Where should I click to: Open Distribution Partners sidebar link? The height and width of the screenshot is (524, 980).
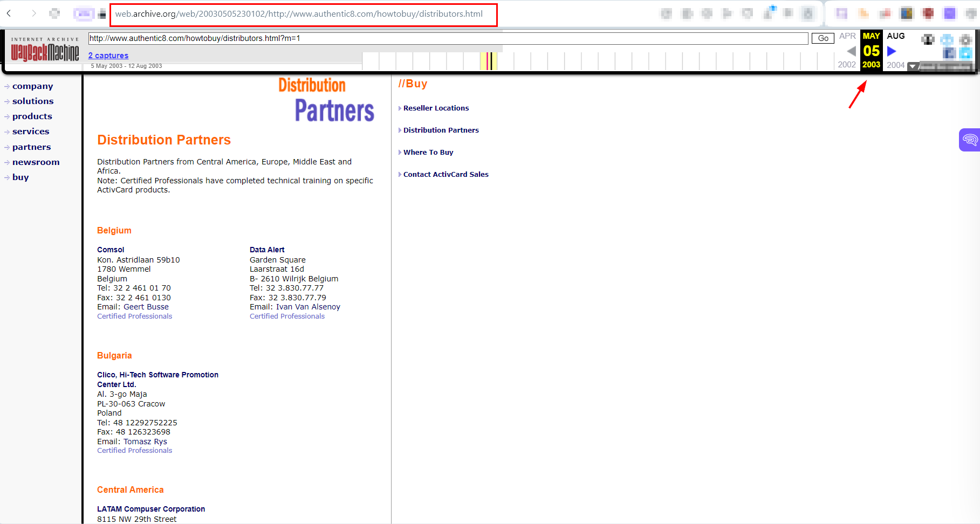[x=441, y=130]
